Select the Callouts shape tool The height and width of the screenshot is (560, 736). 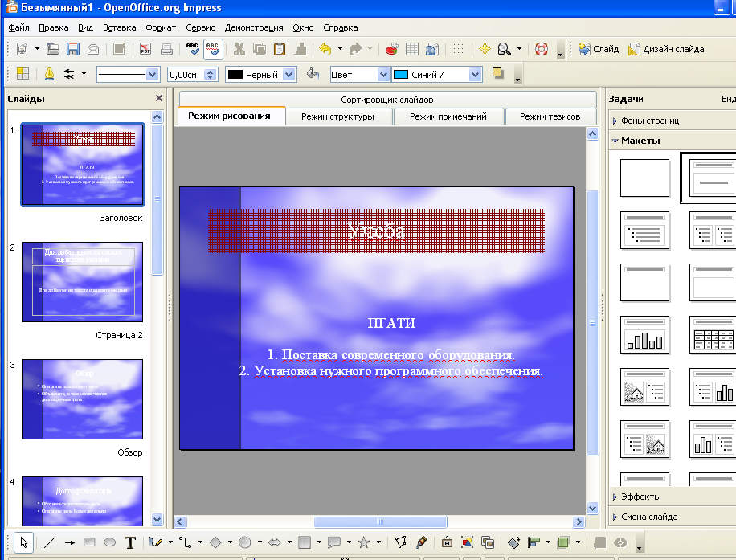click(x=333, y=542)
